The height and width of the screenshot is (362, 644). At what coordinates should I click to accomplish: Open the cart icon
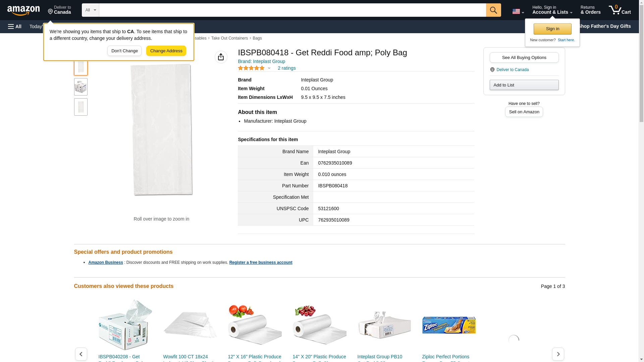(x=620, y=10)
